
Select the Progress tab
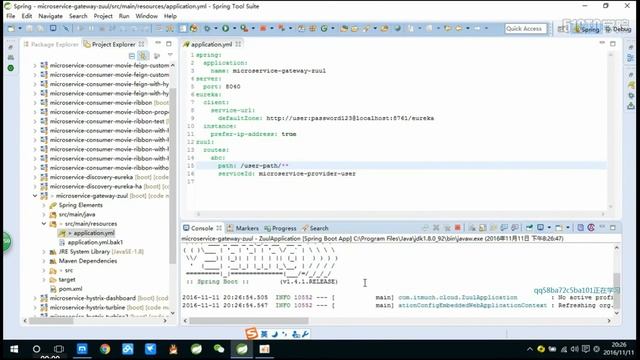[x=280, y=228]
